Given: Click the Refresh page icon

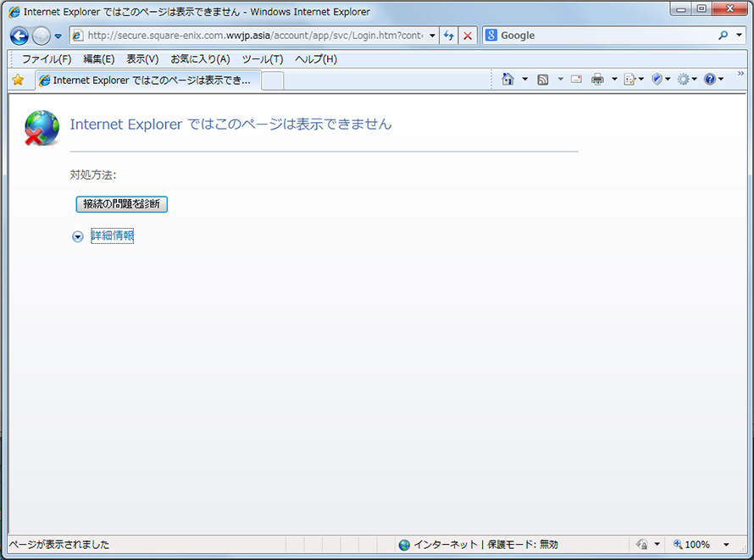Looking at the screenshot, I should pyautogui.click(x=449, y=36).
